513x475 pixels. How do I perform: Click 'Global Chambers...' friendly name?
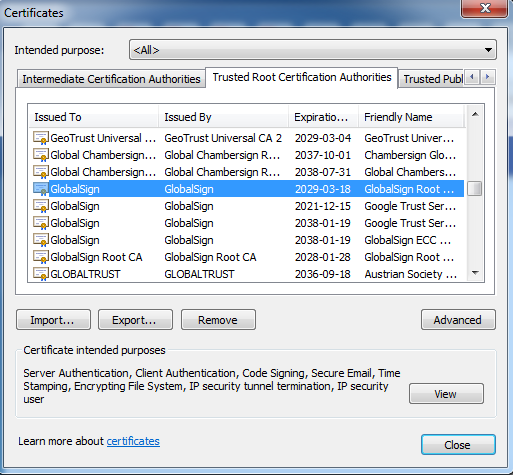tap(410, 172)
